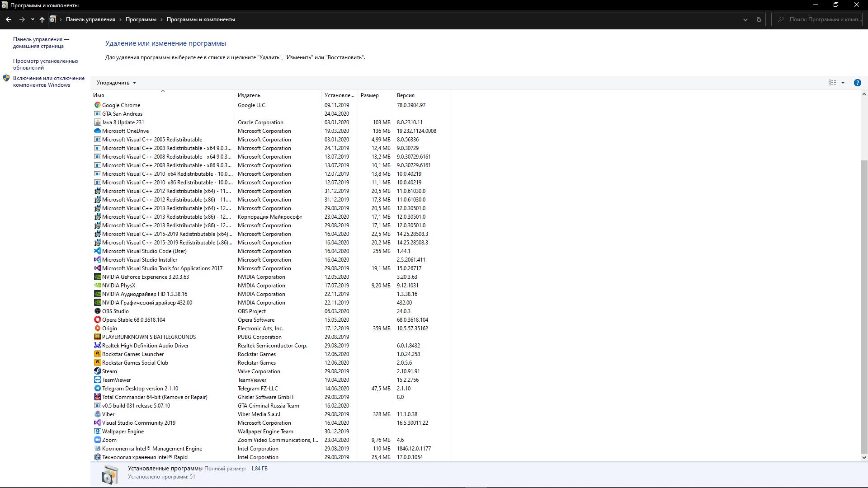This screenshot has width=868, height=488.
Task: Click the Google Chrome icon in list
Action: pos(97,105)
